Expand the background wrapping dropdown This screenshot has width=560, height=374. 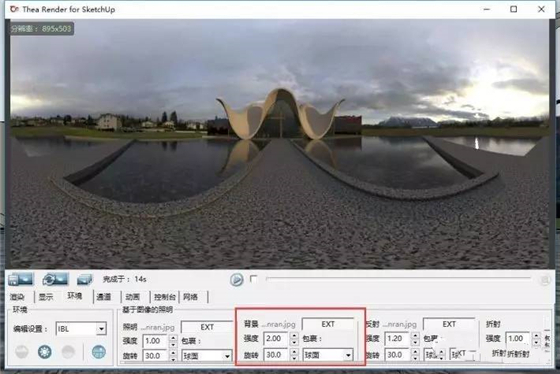coord(328,355)
